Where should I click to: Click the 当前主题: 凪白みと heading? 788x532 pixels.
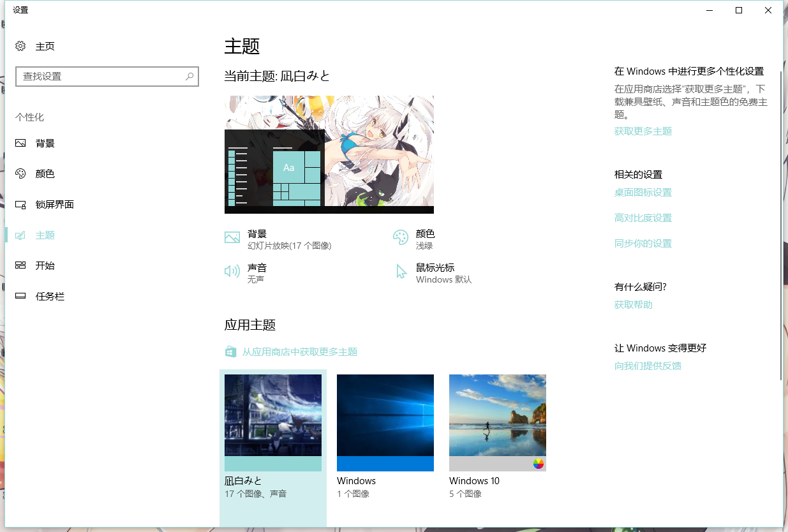tap(277, 76)
